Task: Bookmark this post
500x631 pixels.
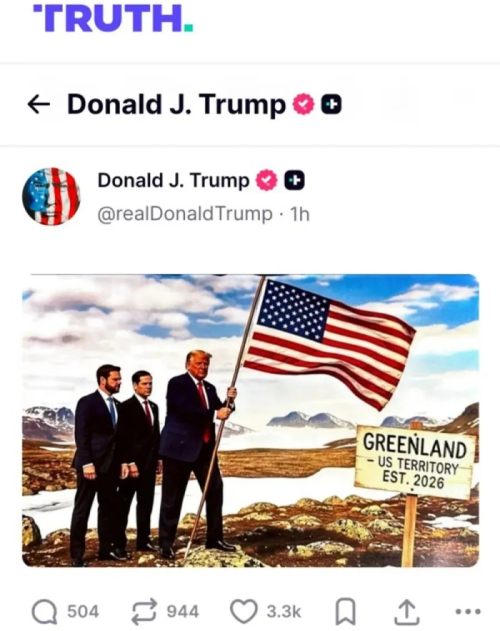Action: click(x=345, y=611)
